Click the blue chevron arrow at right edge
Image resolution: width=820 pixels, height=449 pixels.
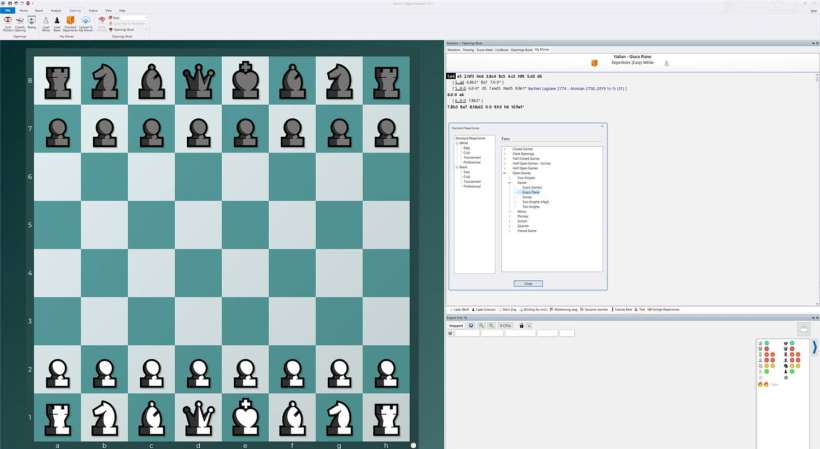814,347
